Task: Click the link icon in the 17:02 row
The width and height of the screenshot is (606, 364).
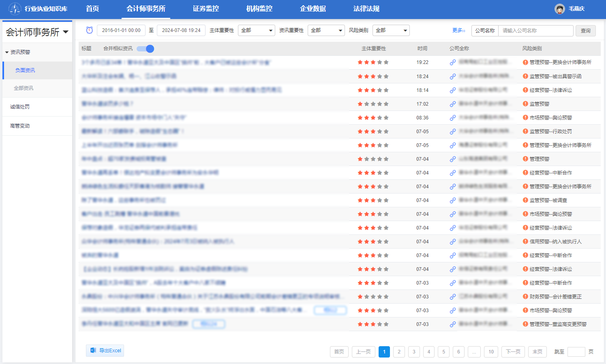Action: pos(453,104)
